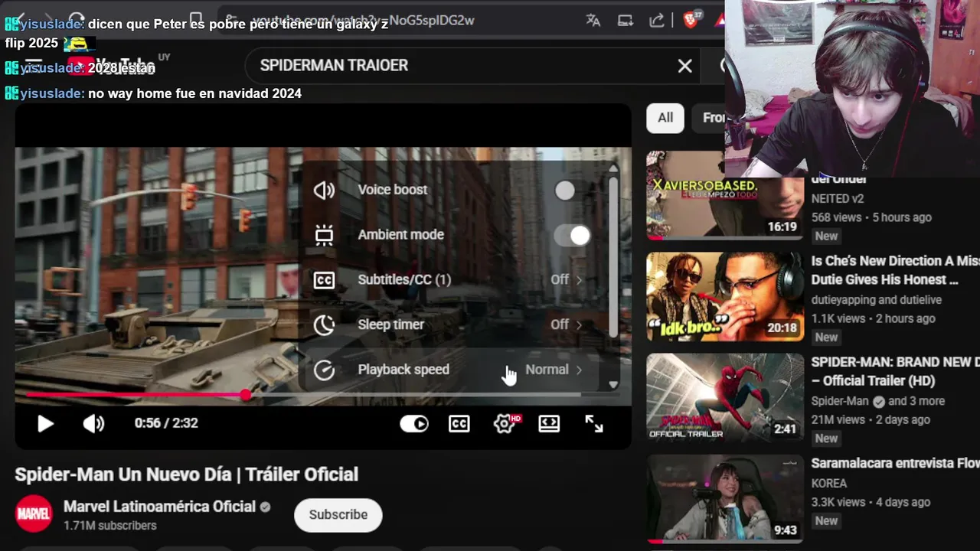Click the Brave shields lion icon
Screen dimensions: 980x551
pyautogui.click(x=690, y=21)
